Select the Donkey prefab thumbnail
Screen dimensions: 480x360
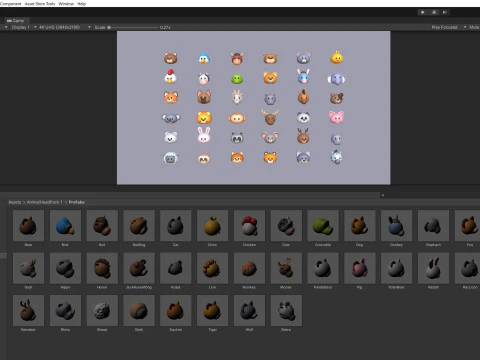click(397, 226)
